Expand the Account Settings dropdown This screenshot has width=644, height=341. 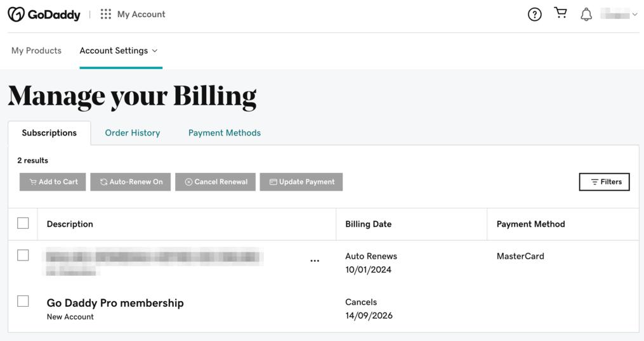(x=119, y=51)
